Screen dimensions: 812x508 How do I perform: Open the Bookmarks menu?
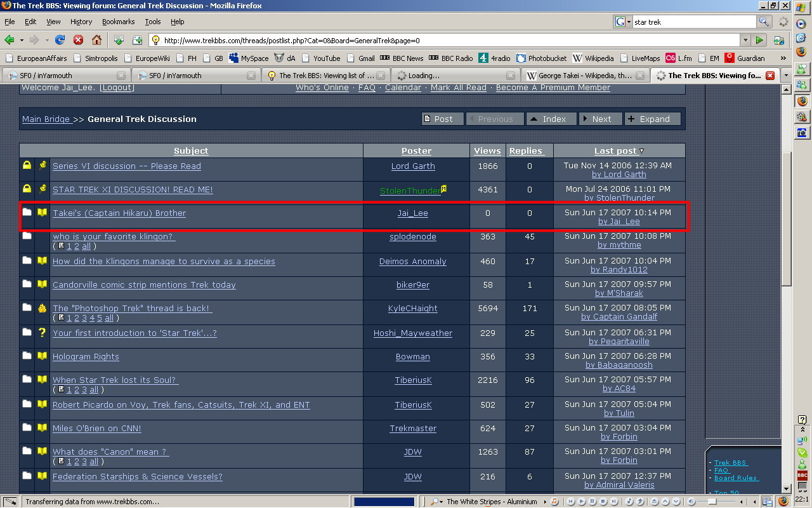click(x=119, y=22)
